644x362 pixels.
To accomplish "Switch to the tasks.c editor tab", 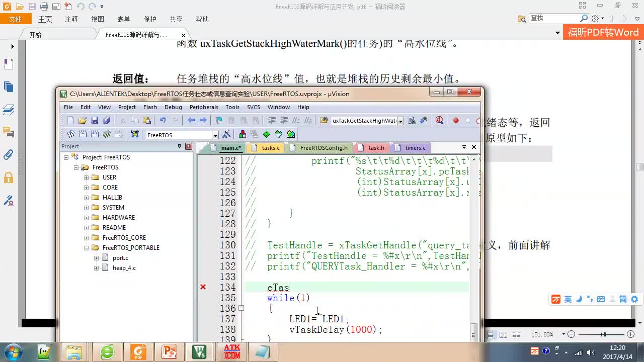I will [x=266, y=148].
